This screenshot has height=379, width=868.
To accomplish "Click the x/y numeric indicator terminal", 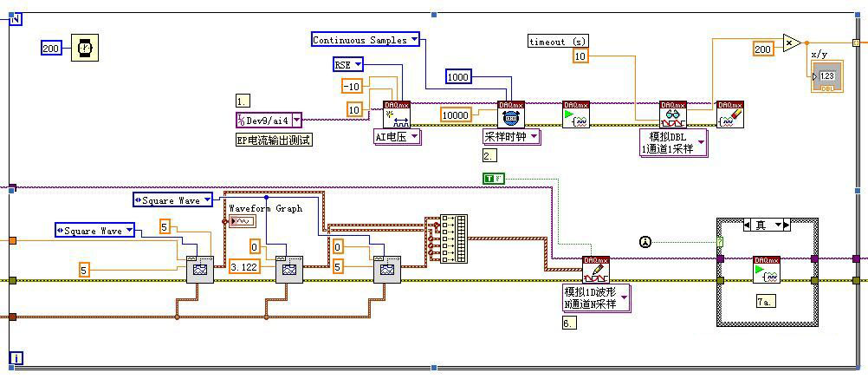I will pos(825,76).
